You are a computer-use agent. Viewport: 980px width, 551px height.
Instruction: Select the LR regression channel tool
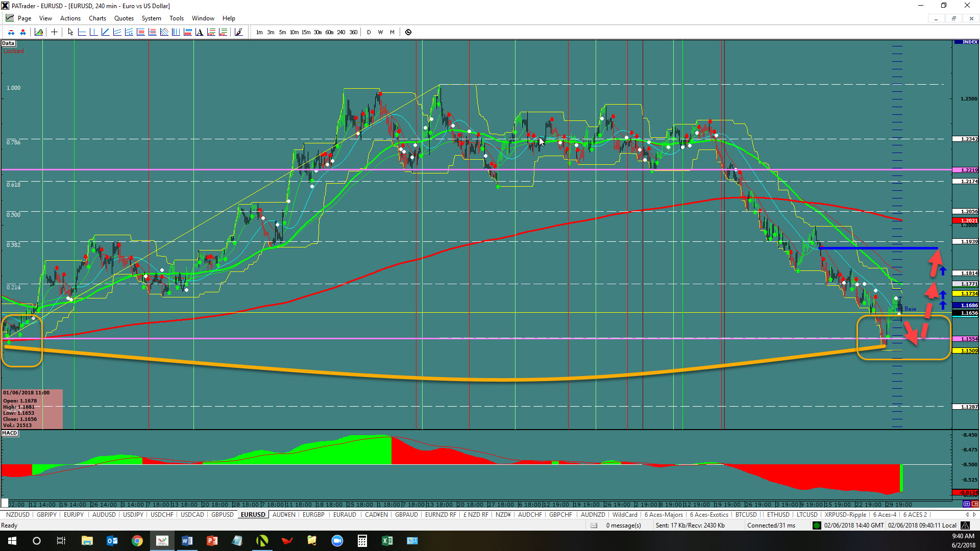(x=129, y=32)
